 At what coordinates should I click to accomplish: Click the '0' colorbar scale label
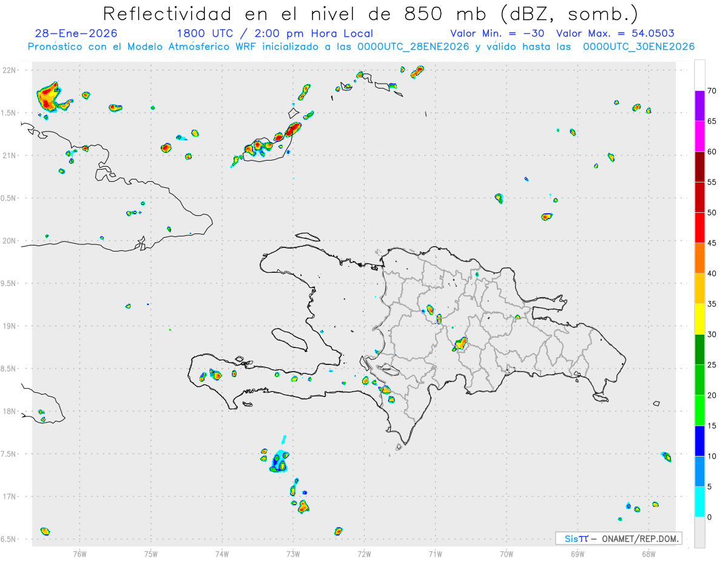pos(709,517)
